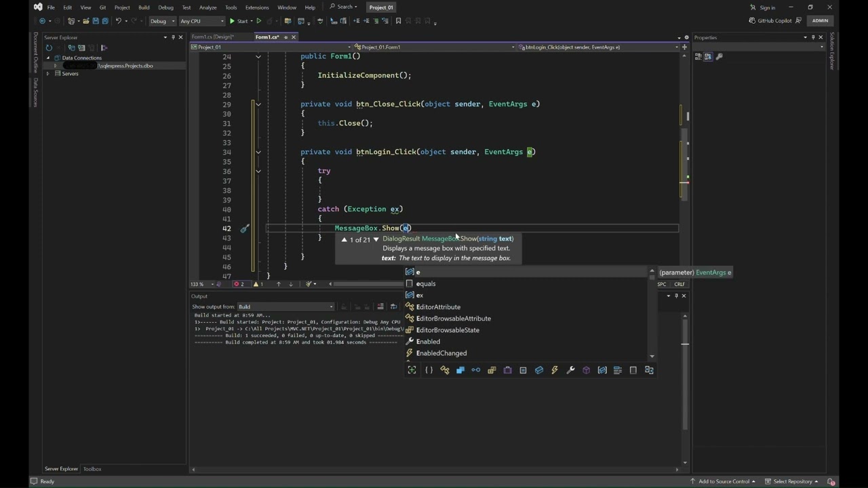Filter IntelliSense by Methods purple cube icon
The height and width of the screenshot is (488, 868).
pyautogui.click(x=587, y=370)
